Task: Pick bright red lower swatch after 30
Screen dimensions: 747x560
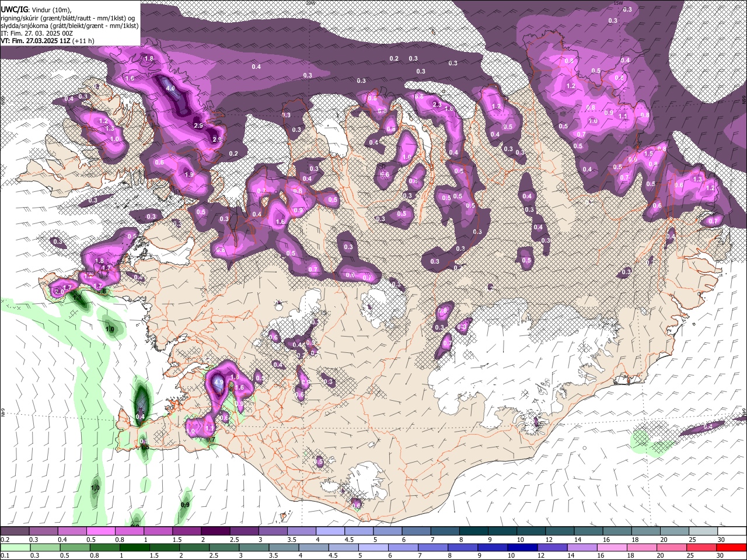Action: coord(730,547)
